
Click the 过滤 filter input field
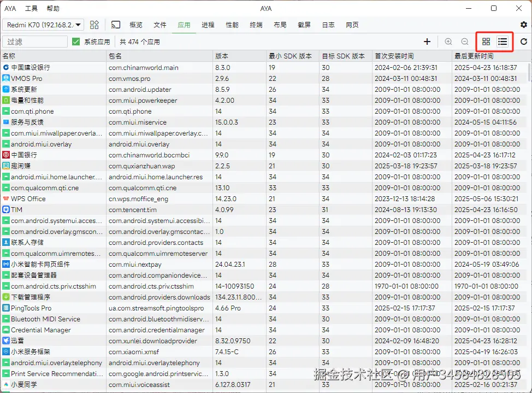pyautogui.click(x=35, y=42)
